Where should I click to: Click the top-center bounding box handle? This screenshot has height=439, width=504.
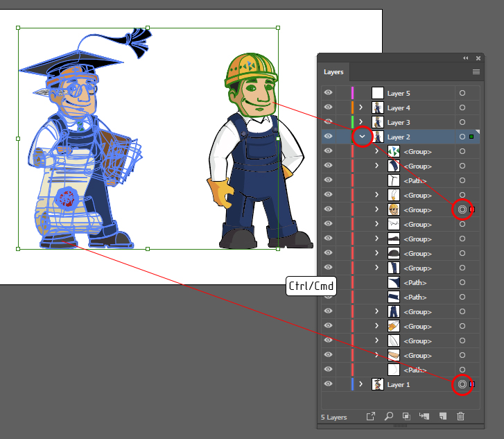click(148, 28)
